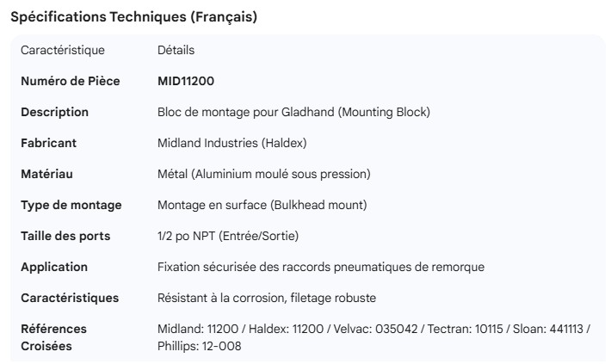611x364 pixels.
Task: Click the 'Métal (Aluminium moulé sous pression)' value
Action: (x=264, y=174)
